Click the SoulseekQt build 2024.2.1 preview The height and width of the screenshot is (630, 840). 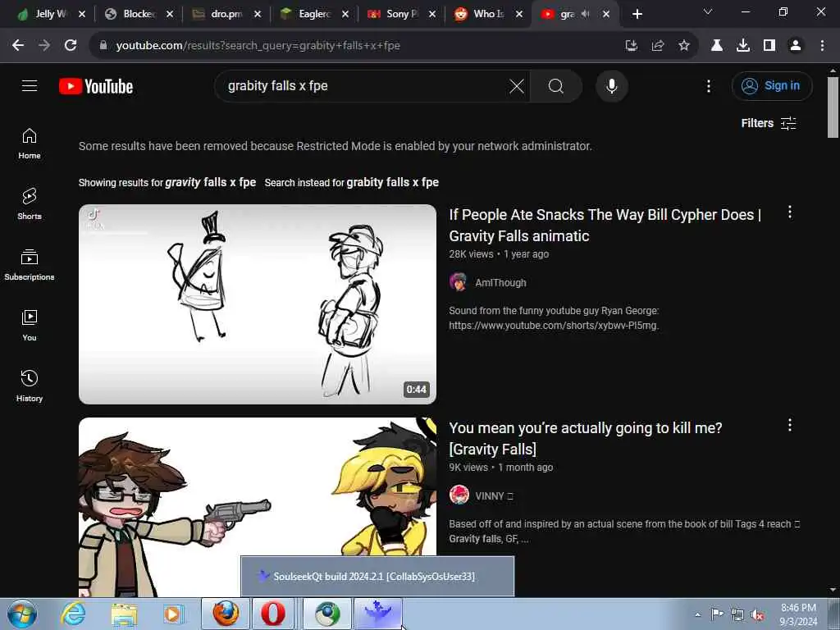coord(377,577)
